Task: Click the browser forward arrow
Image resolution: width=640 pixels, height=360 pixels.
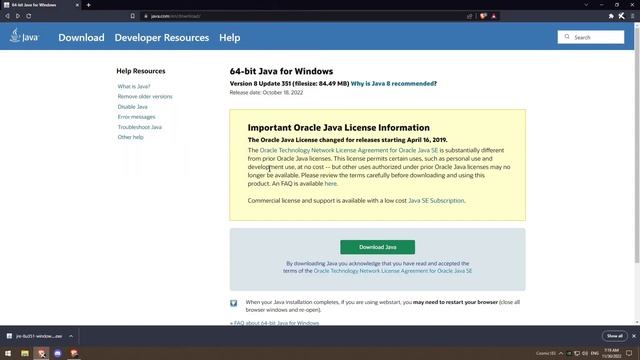Action: pos(18,16)
